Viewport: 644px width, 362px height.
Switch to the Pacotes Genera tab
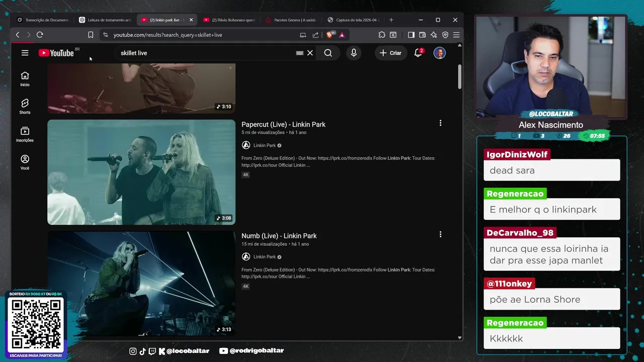click(292, 20)
